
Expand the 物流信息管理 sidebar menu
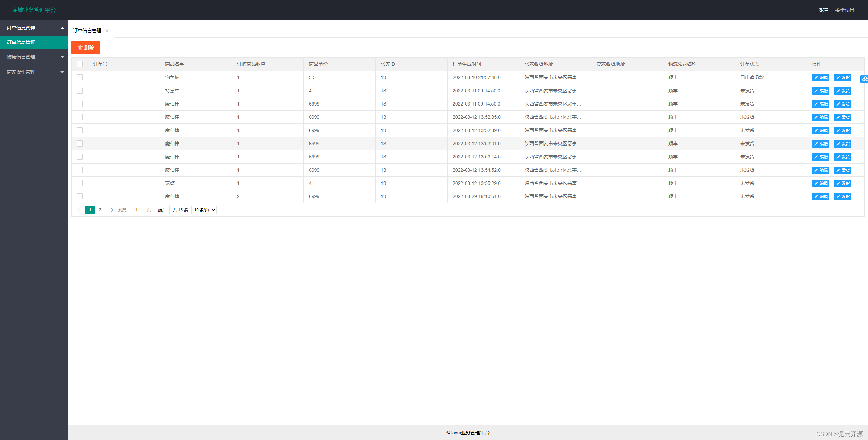34,57
